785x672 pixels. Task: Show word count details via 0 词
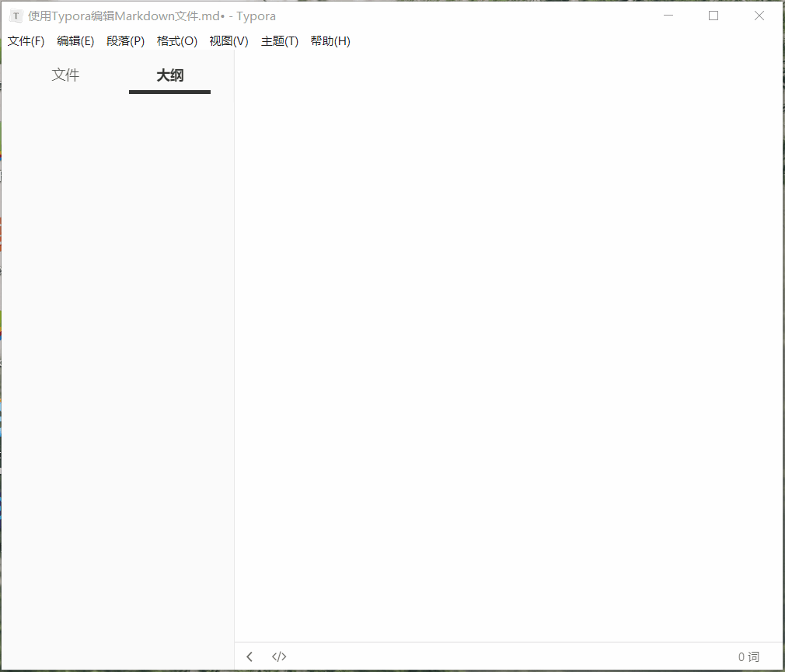click(748, 657)
